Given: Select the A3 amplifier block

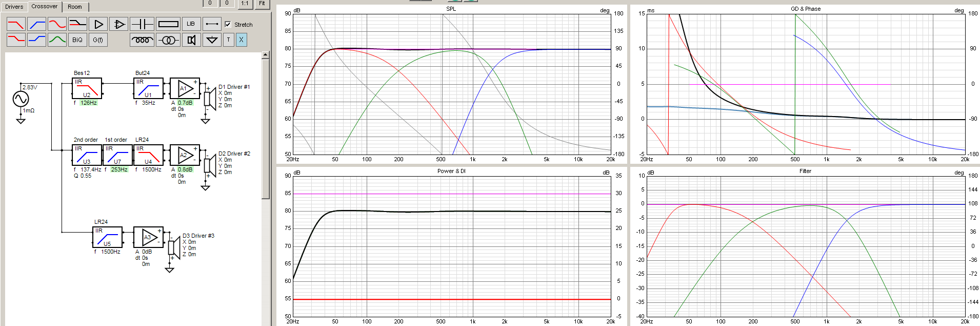Looking at the screenshot, I should (x=149, y=237).
